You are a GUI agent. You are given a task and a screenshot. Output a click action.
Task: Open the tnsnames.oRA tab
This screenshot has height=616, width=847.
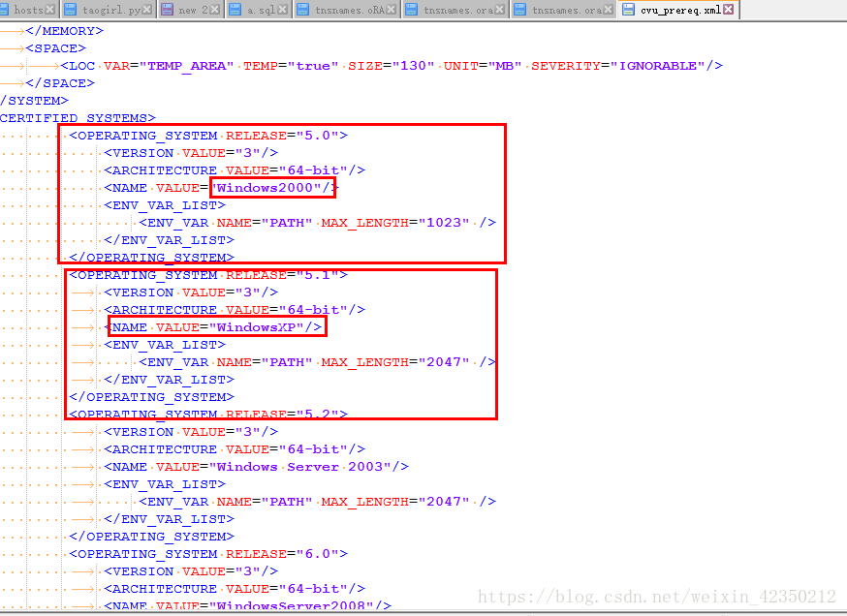(x=349, y=10)
